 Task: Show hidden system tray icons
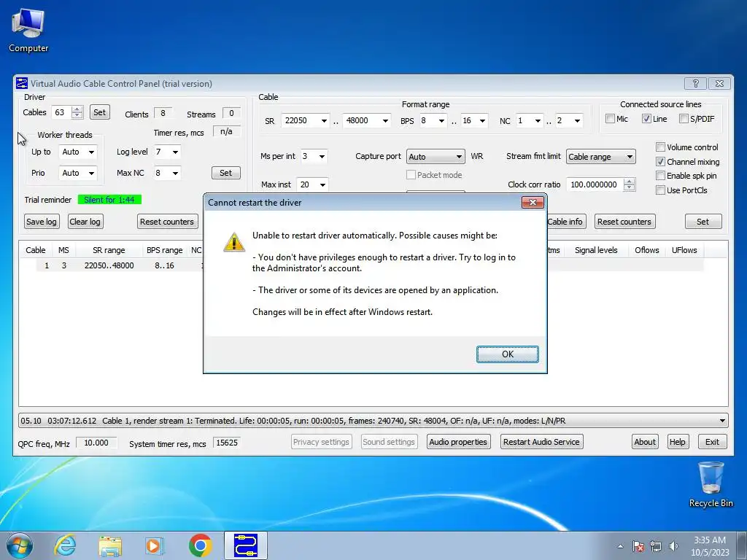pos(620,546)
